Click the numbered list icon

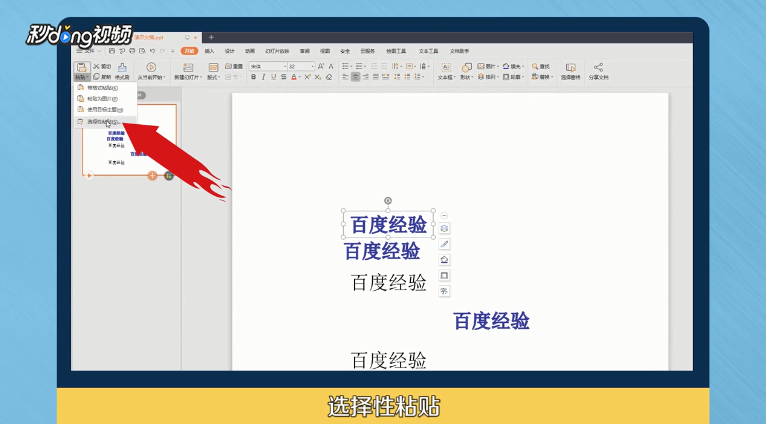coord(359,66)
